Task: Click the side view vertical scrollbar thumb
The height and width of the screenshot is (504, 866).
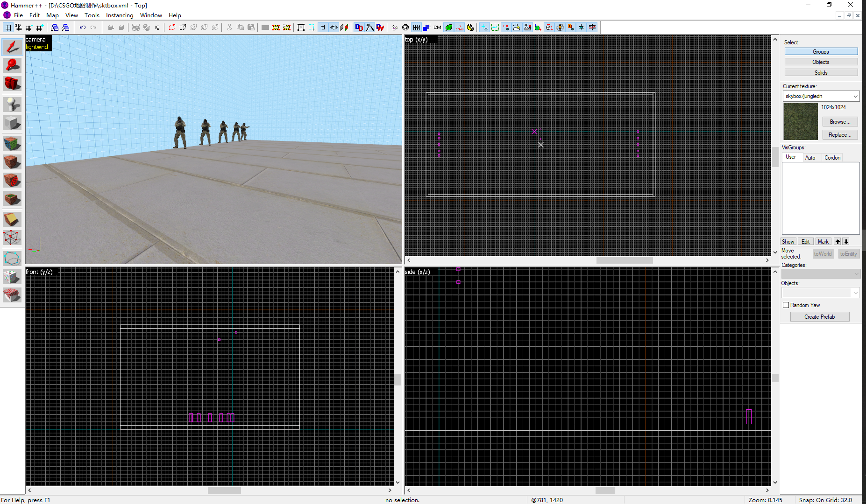Action: [775, 378]
